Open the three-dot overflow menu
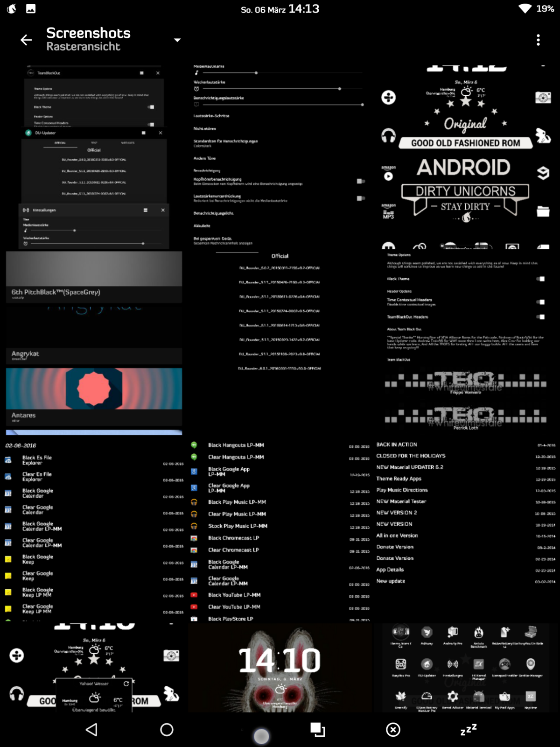 click(538, 40)
